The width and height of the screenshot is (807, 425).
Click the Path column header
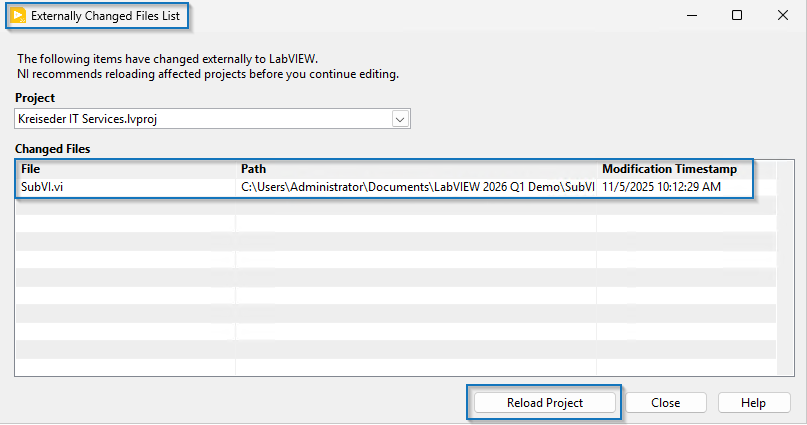[x=254, y=169]
